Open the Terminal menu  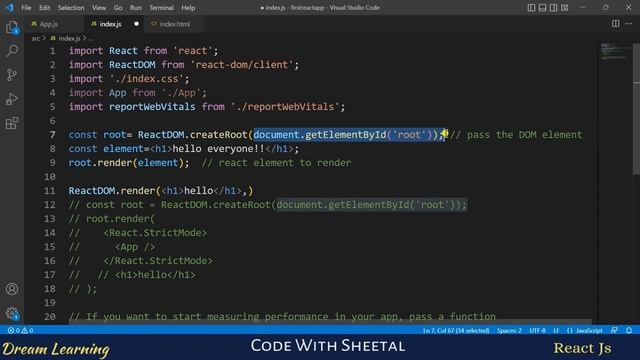161,7
